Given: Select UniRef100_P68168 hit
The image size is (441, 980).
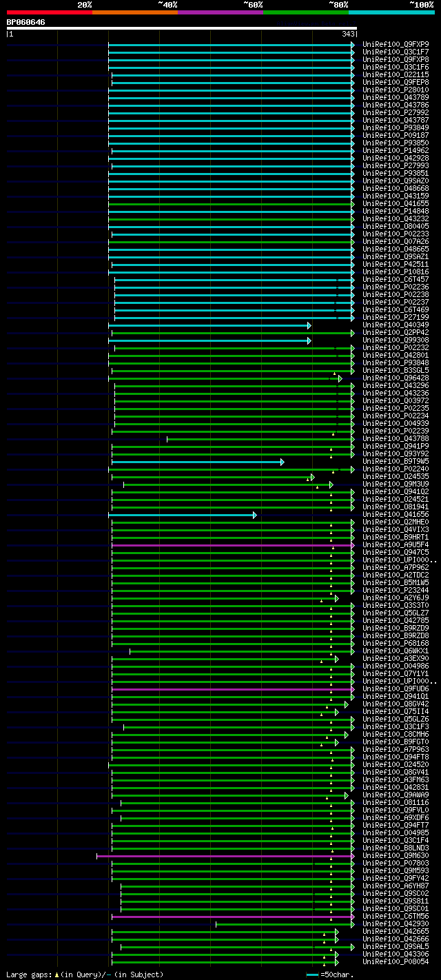Looking at the screenshot, I should pos(396,644).
